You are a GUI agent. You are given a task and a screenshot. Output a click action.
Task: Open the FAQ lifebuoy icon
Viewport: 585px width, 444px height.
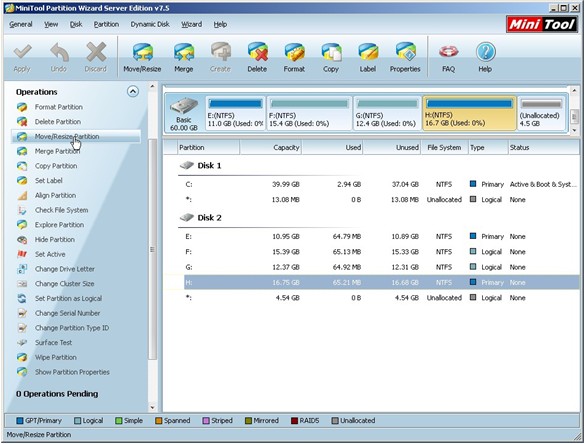(x=448, y=52)
